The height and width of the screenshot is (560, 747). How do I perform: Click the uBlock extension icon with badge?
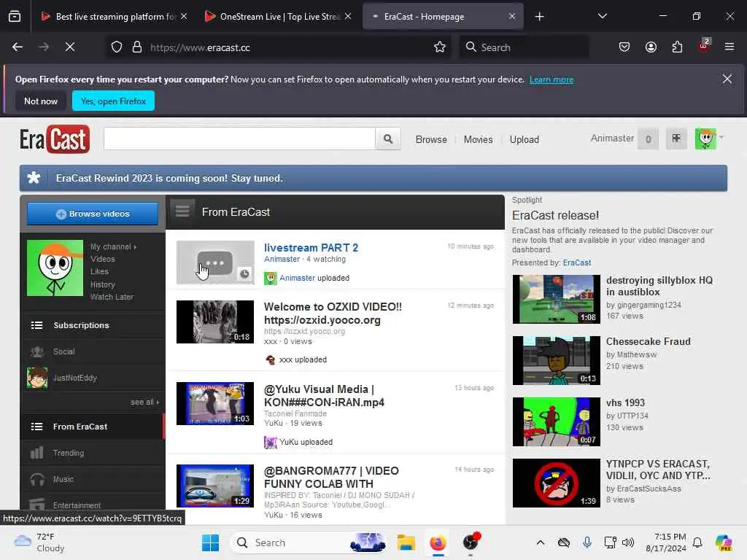(704, 46)
